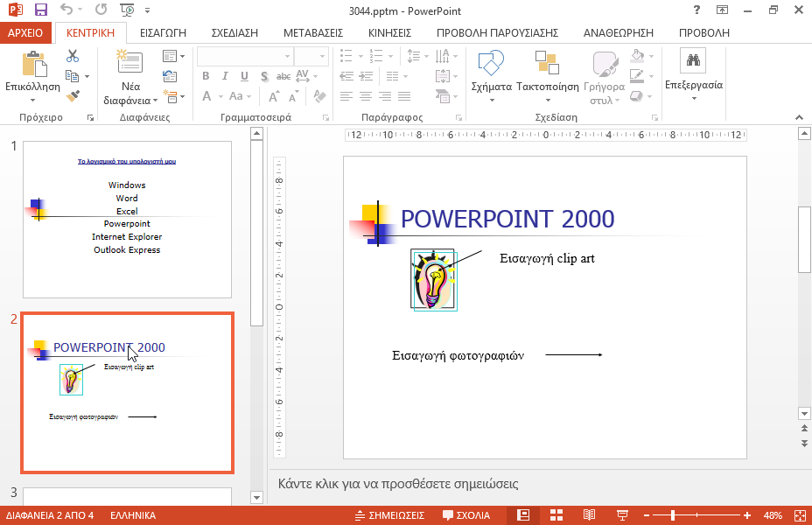Undo the last action
Viewport: 812px width, 525px height.
(66, 10)
